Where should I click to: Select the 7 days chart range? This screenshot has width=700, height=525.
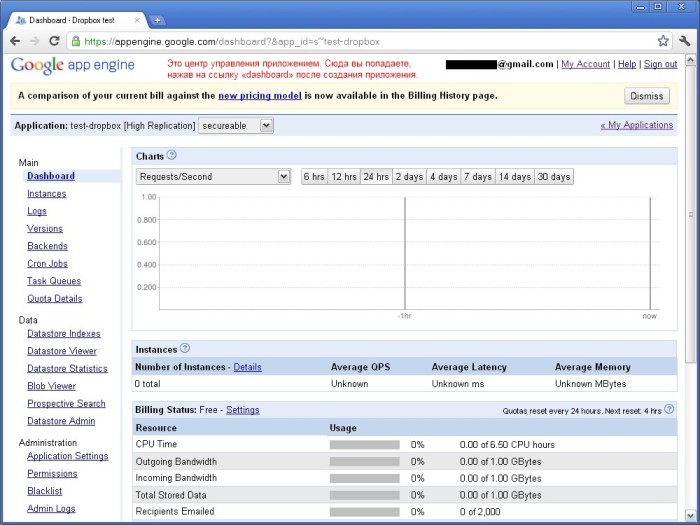click(477, 177)
